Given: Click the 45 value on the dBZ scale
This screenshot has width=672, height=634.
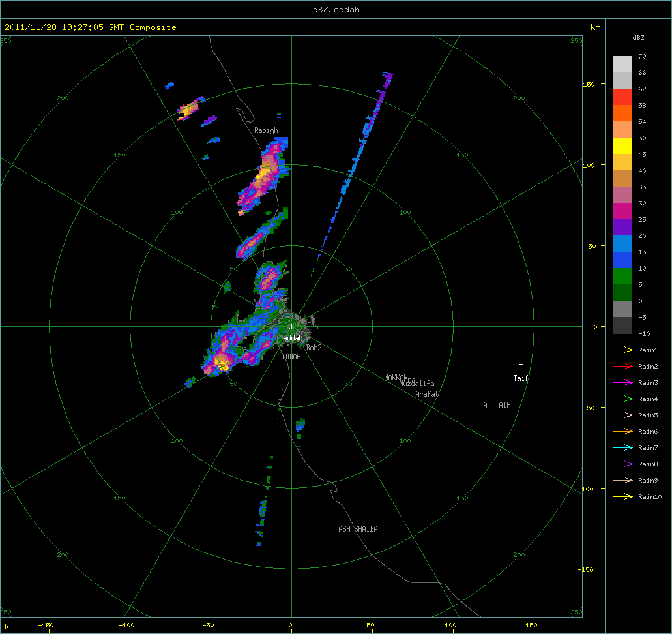Looking at the screenshot, I should [642, 154].
